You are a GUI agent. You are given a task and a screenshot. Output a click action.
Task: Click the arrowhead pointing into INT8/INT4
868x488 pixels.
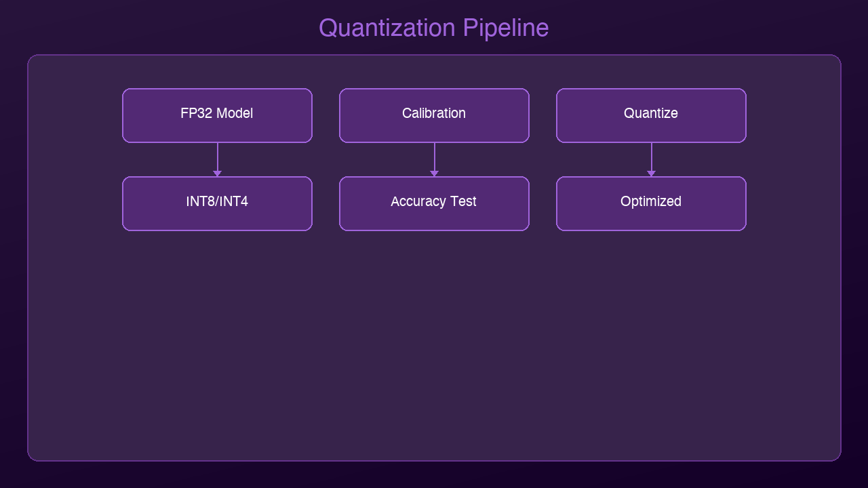pyautogui.click(x=217, y=174)
